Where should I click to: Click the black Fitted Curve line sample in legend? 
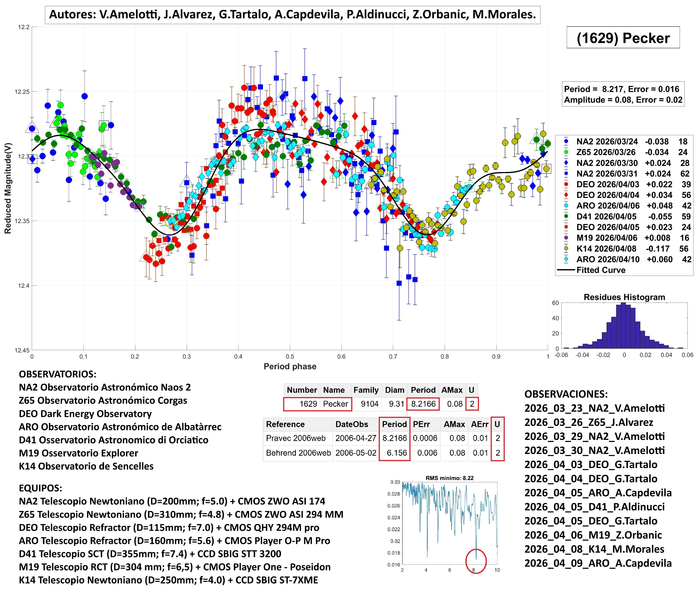click(x=566, y=270)
